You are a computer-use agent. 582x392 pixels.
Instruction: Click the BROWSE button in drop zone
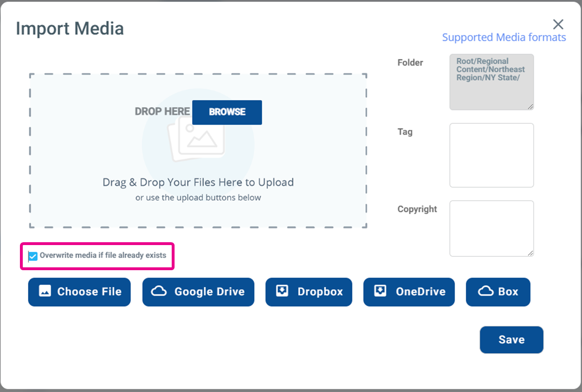click(227, 112)
